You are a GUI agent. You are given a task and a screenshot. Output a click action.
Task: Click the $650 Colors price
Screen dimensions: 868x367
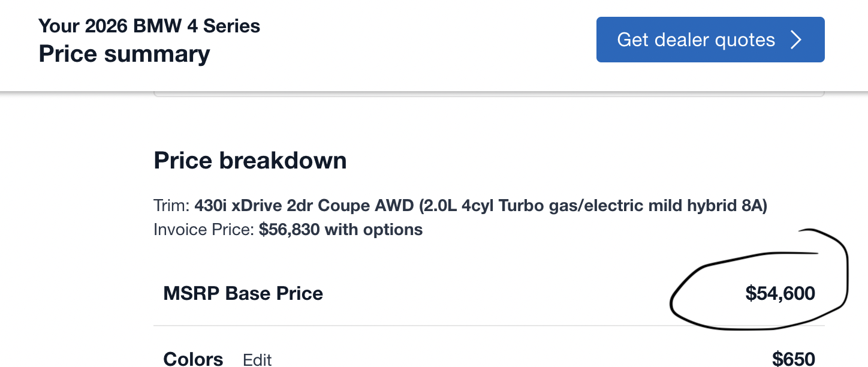coord(794,359)
